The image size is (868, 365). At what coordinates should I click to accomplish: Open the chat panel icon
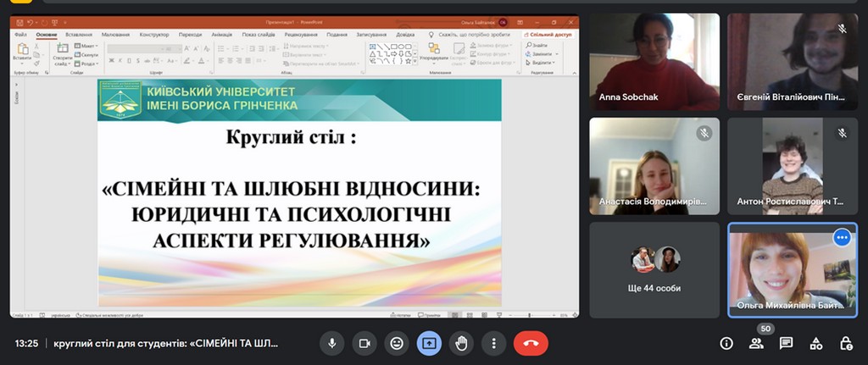pyautogui.click(x=786, y=343)
